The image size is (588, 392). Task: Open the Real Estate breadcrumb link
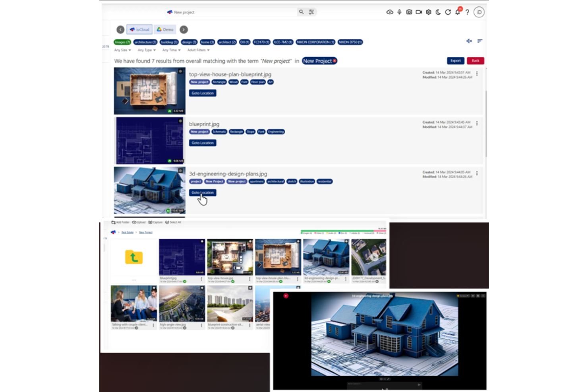tap(128, 232)
